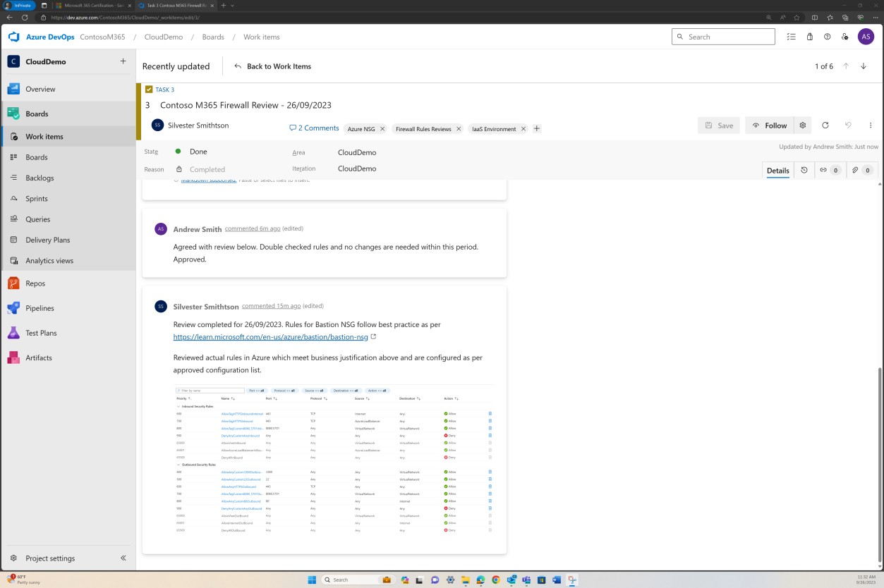This screenshot has height=588, width=884.
Task: Open the bastion-nsg documentation link
Action: (270, 336)
